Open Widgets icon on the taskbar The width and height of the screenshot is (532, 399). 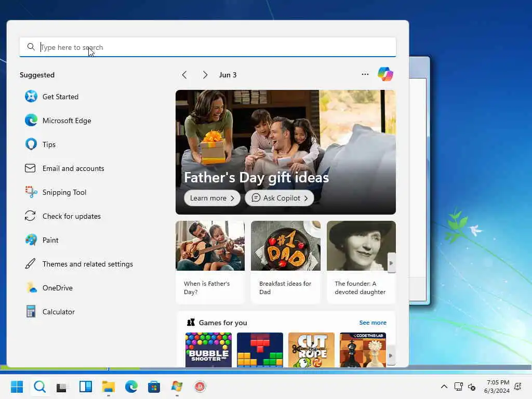pyautogui.click(x=86, y=387)
